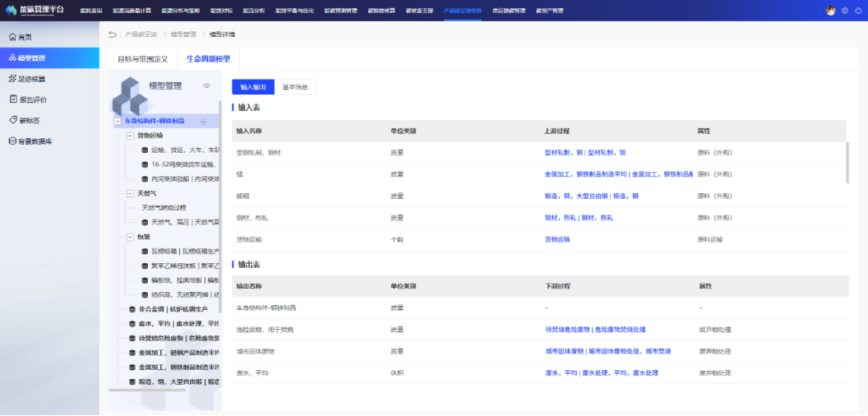The height and width of the screenshot is (416, 868).
Task: Switch to 基本信息 tab
Action: coord(296,87)
